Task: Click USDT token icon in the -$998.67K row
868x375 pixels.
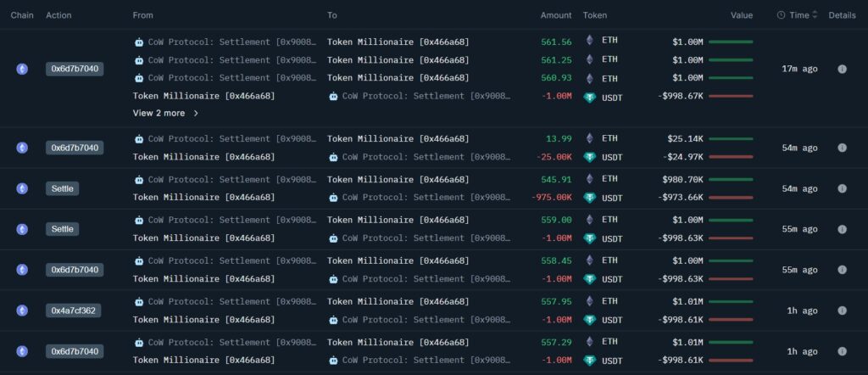Action: [590, 98]
